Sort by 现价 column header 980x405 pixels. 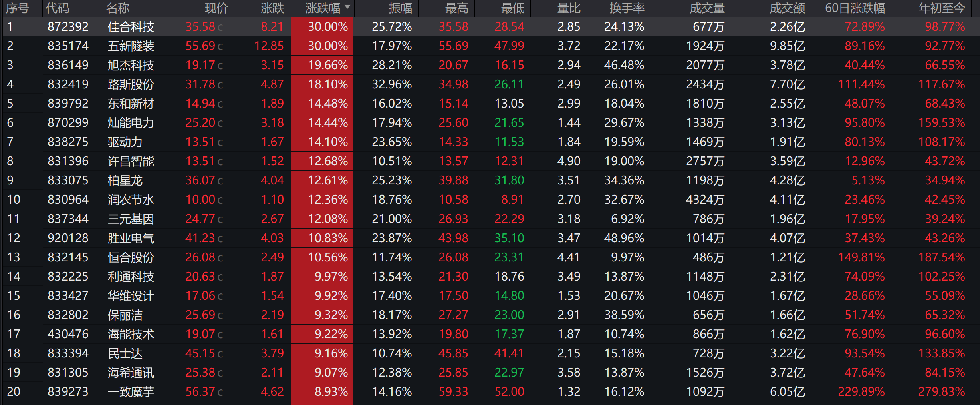pyautogui.click(x=216, y=8)
